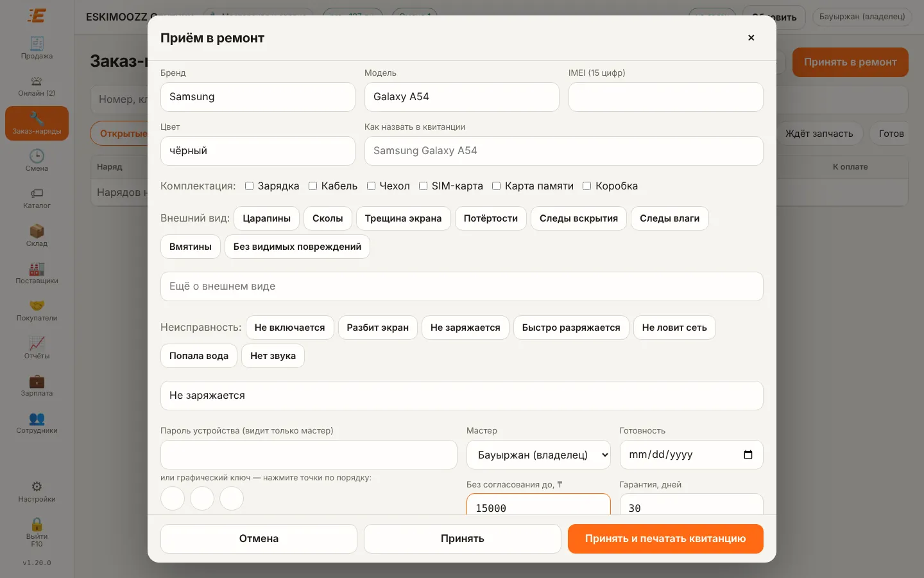The width and height of the screenshot is (924, 578).
Task: Open the Сотрудники people icon
Action: (37, 423)
